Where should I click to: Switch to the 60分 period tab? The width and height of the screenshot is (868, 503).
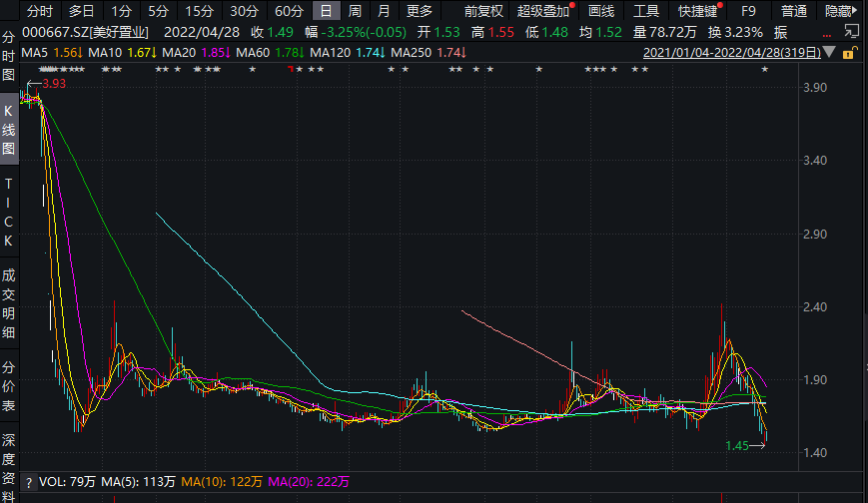[x=288, y=11]
